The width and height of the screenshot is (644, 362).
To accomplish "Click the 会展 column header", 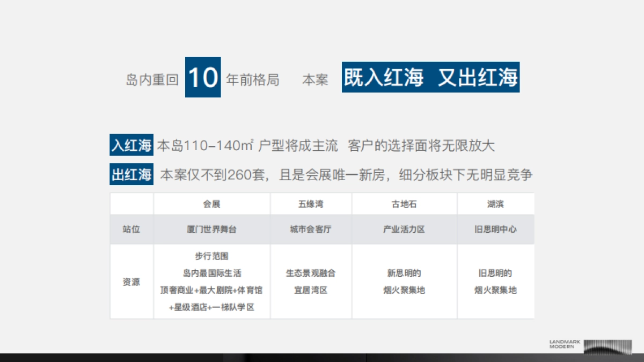I will (211, 204).
